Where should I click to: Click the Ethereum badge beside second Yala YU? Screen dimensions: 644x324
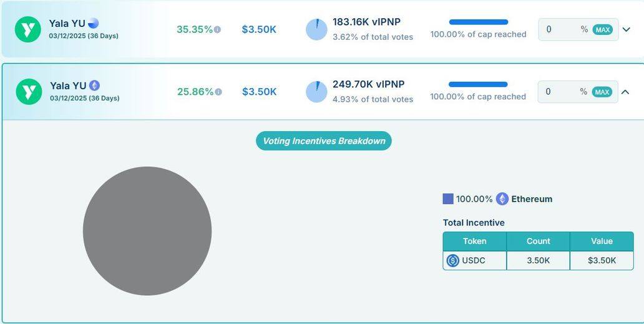pos(94,86)
